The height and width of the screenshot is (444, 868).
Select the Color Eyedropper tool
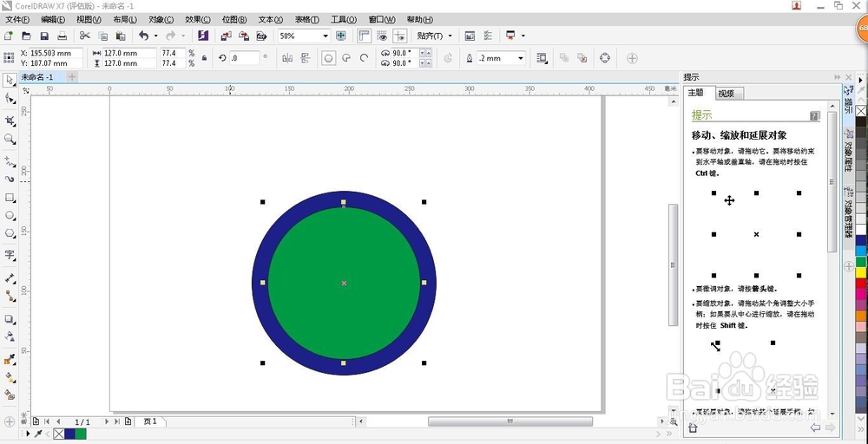10,359
